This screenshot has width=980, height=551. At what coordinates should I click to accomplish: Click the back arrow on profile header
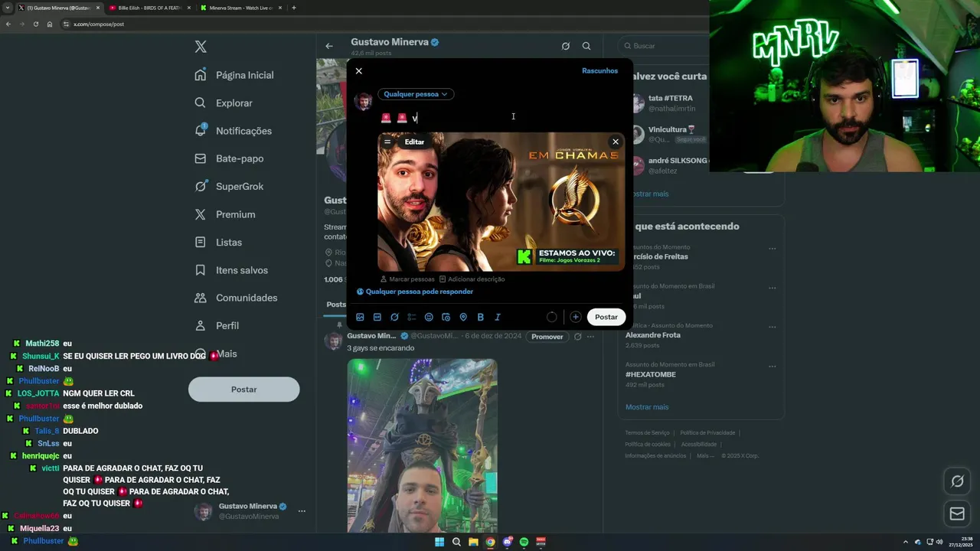[329, 46]
